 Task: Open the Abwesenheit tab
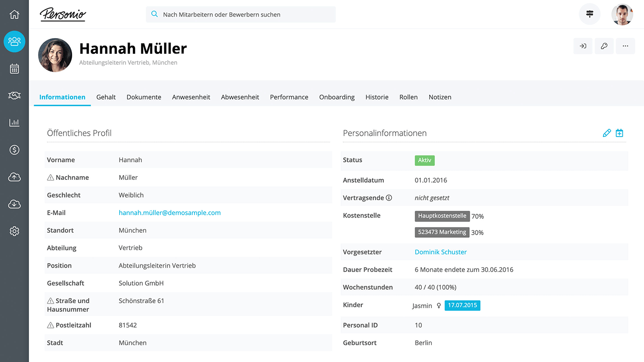point(240,97)
